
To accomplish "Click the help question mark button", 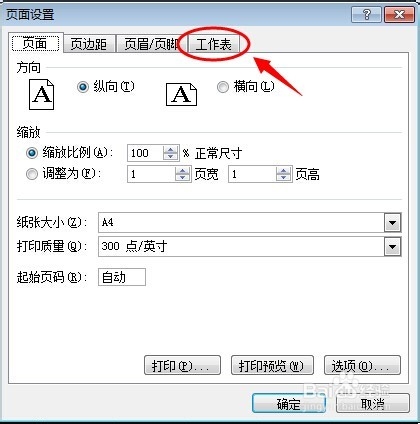I will [366, 14].
